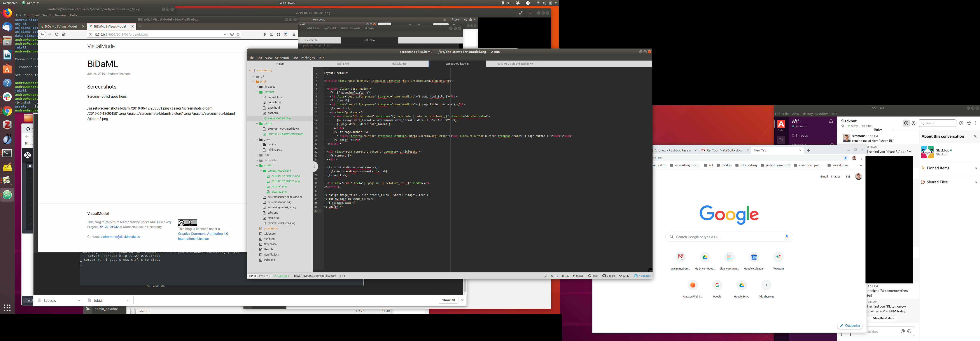This screenshot has width=980, height=341.
Task: Switch to default.html tab in Atom
Action: [x=399, y=64]
